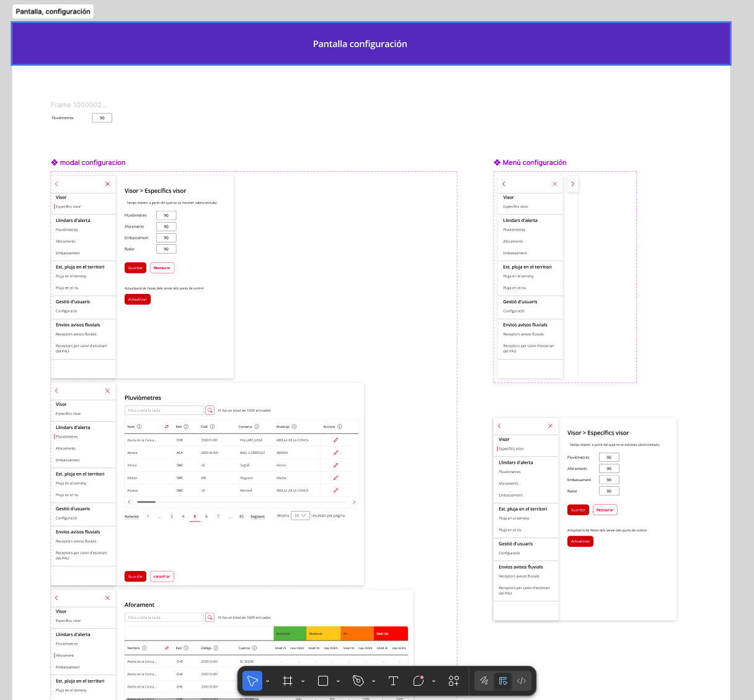
Task: Choose the Rectangle shape tool
Action: 323,681
